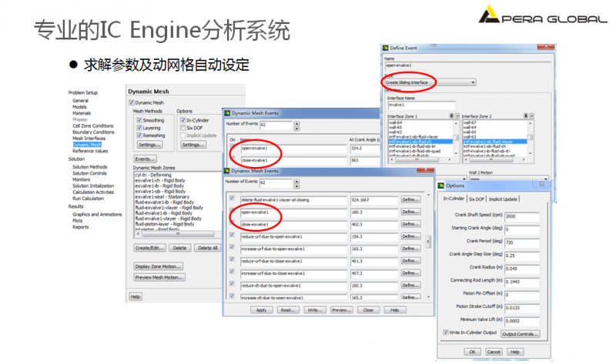
Task: Toggle the Layering mesh method
Action: click(x=139, y=128)
